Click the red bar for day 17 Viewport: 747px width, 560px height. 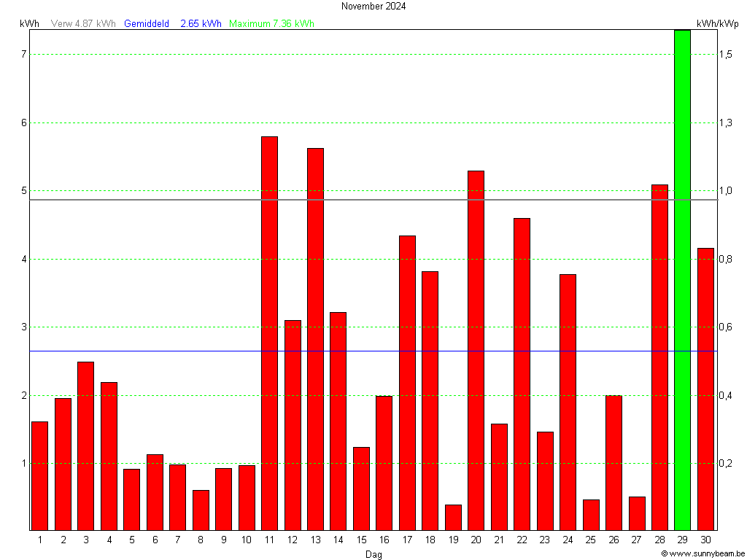click(x=407, y=383)
